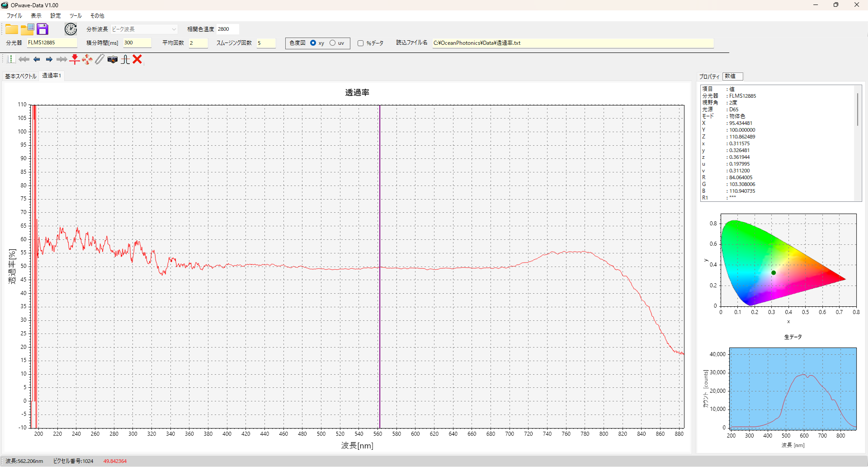
Task: Click the peak curve icon in toolbar
Action: tap(125, 60)
